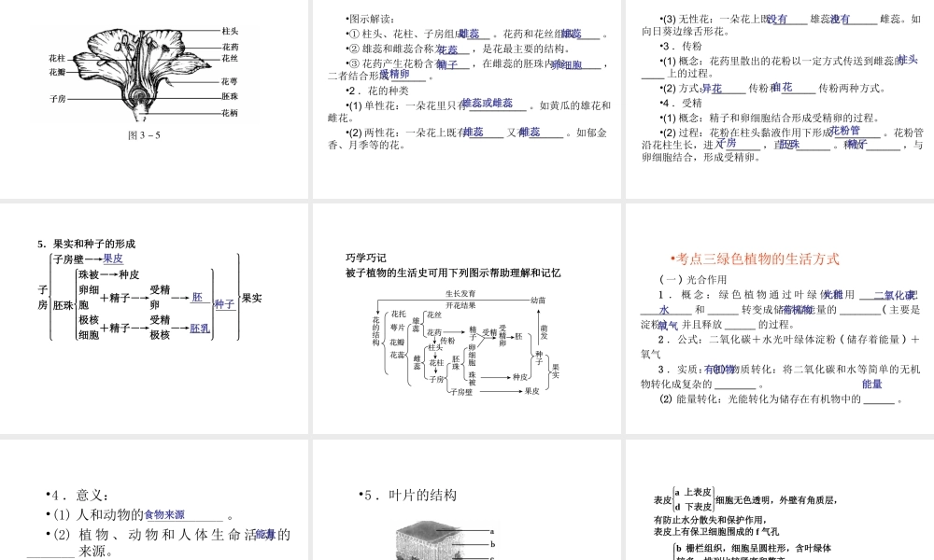
Task: Click the flower cross-section drawing
Action: tap(144, 75)
